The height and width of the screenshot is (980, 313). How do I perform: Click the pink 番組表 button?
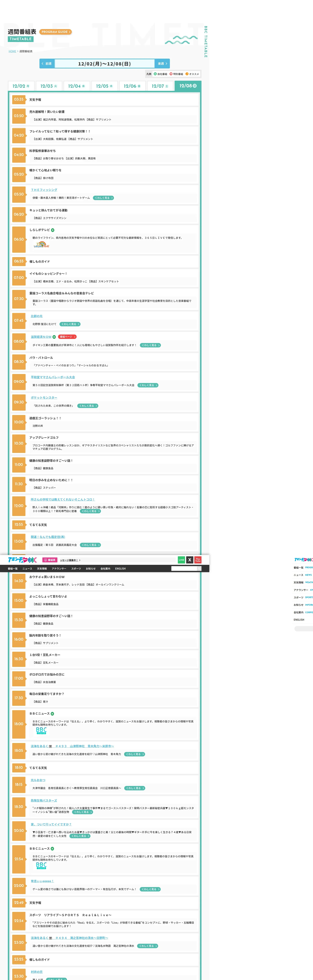(x=50, y=560)
